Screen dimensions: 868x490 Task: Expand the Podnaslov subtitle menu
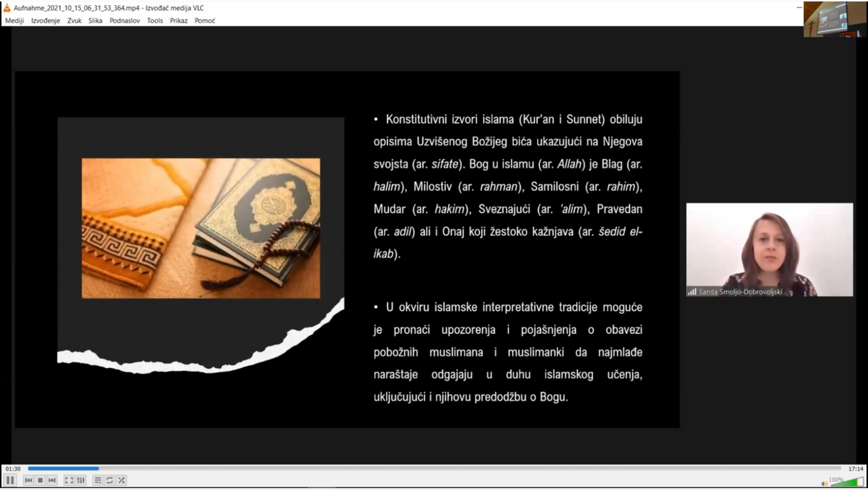[125, 20]
